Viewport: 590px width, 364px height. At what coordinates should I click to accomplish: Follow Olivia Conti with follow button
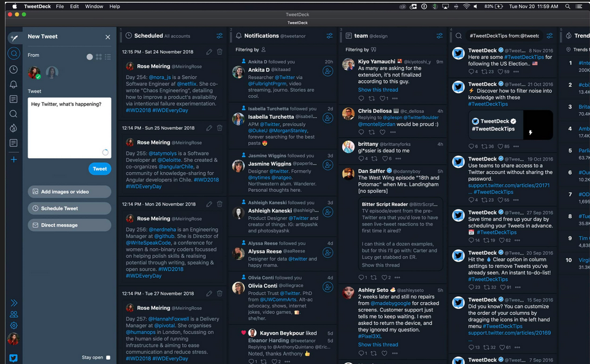coord(328,287)
